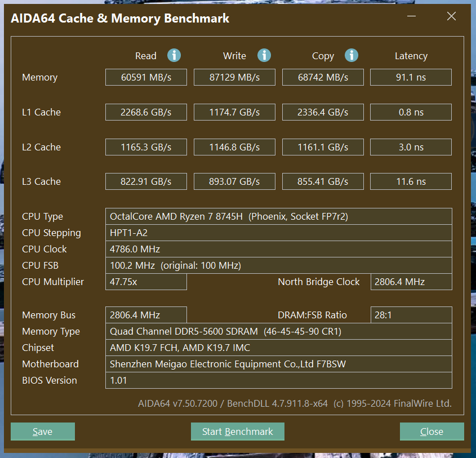Select the Memory copy value 68742 MB/s

click(x=323, y=77)
